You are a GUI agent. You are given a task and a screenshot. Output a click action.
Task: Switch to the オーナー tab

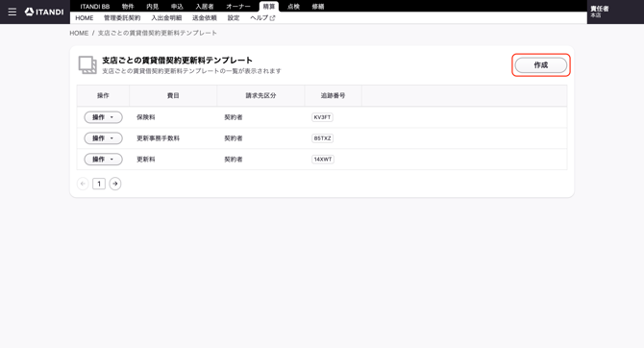238,7
